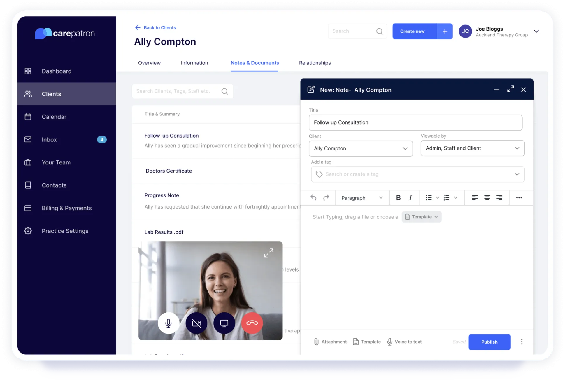This screenshot has height=392, width=565.
Task: Start screen share in video call
Action: click(x=224, y=323)
